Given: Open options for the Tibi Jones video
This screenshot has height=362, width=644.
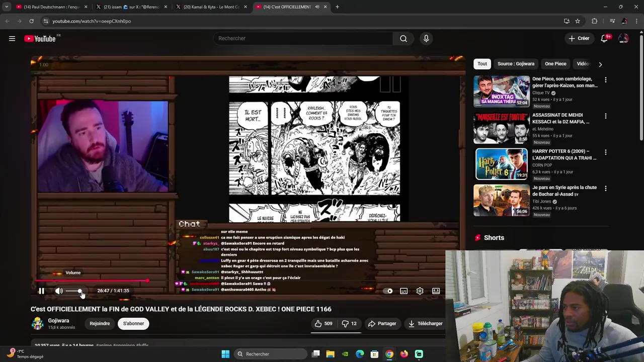Looking at the screenshot, I should (x=605, y=189).
